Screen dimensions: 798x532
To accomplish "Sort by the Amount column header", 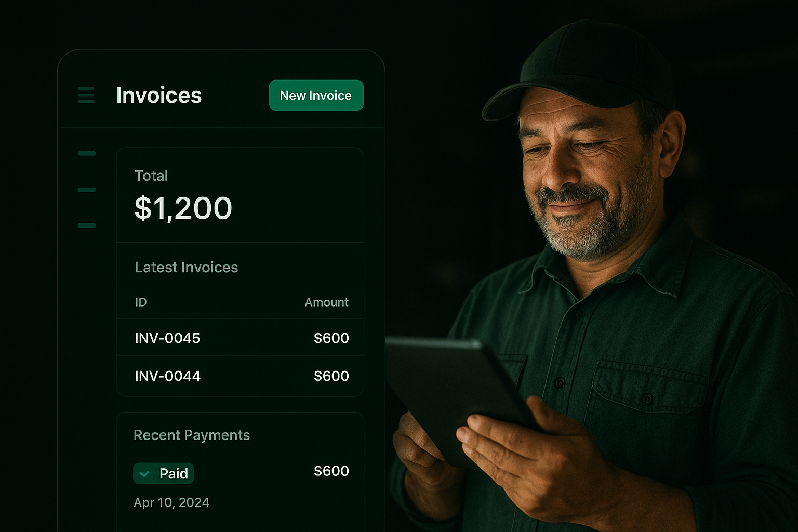I will (326, 302).
